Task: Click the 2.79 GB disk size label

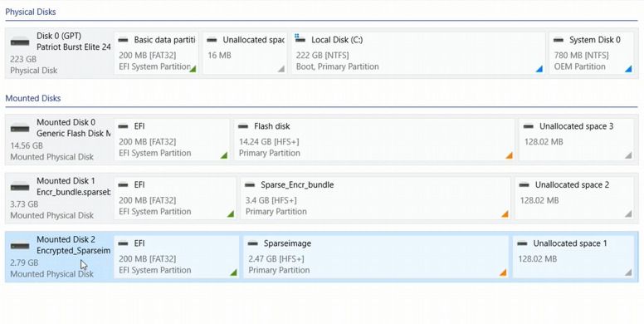Action: tap(24, 263)
